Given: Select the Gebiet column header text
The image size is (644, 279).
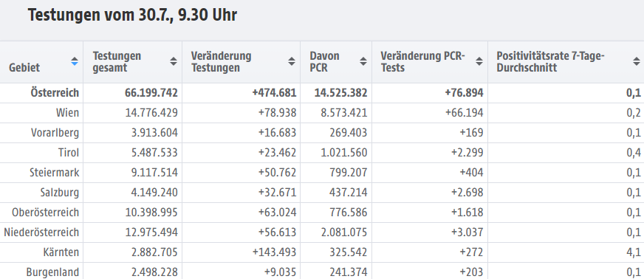Looking at the screenshot, I should coord(24,67).
